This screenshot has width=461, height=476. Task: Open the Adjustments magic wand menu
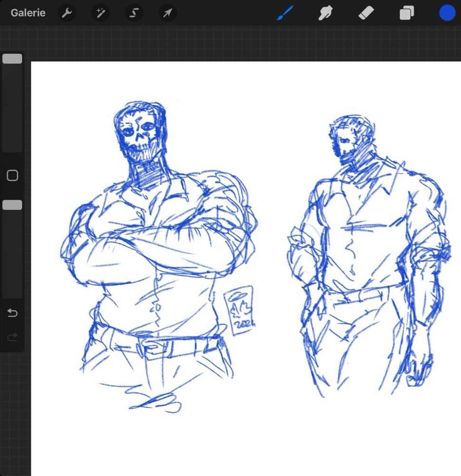point(100,13)
